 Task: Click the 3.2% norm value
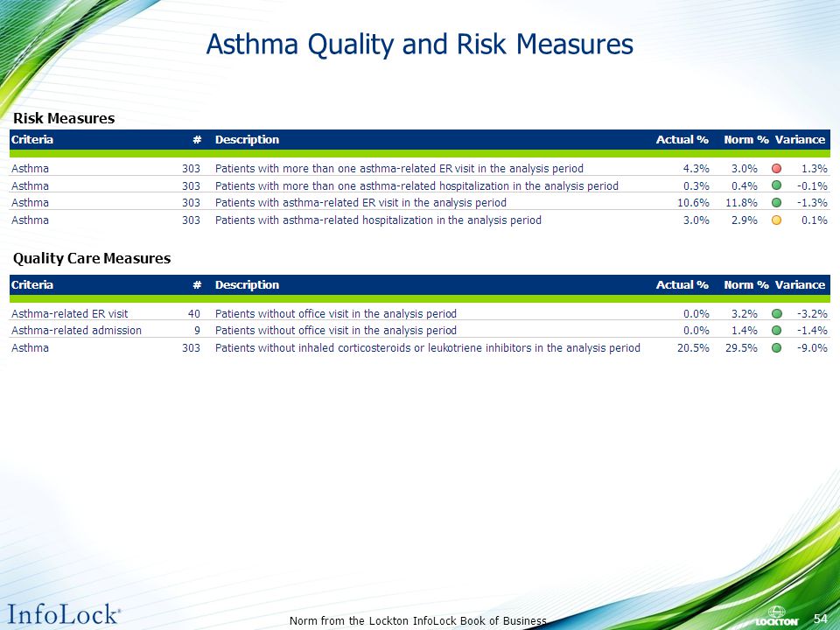tap(744, 313)
